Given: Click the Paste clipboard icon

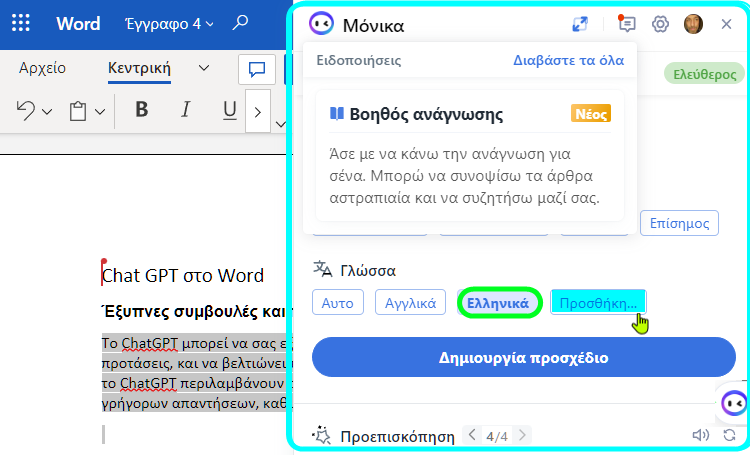Looking at the screenshot, I should (x=78, y=111).
